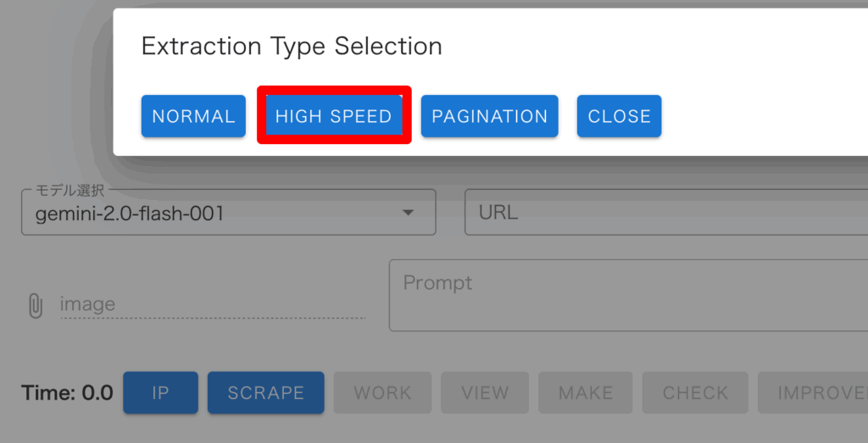Click the image file input field
Viewport: 868px width, 443px height.
coord(212,305)
